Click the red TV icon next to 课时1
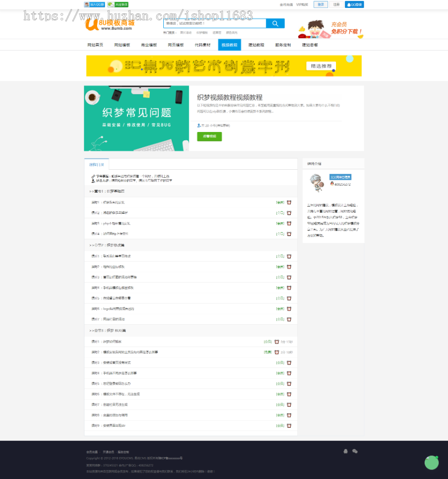448x479 pixels. tap(289, 202)
